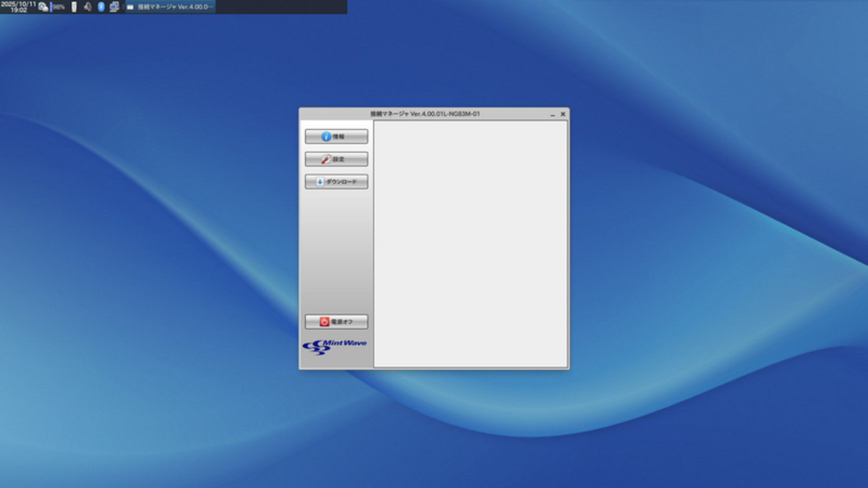
Task: Open 設定 with the wrench icon
Action: tap(336, 160)
